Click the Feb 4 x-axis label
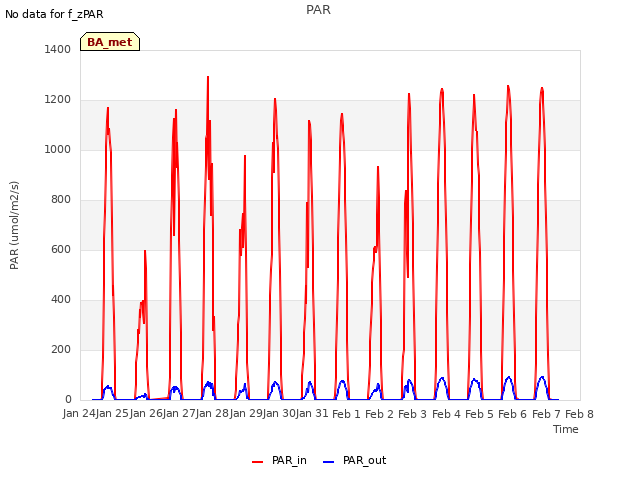Image resolution: width=640 pixels, height=480 pixels. pyautogui.click(x=446, y=414)
